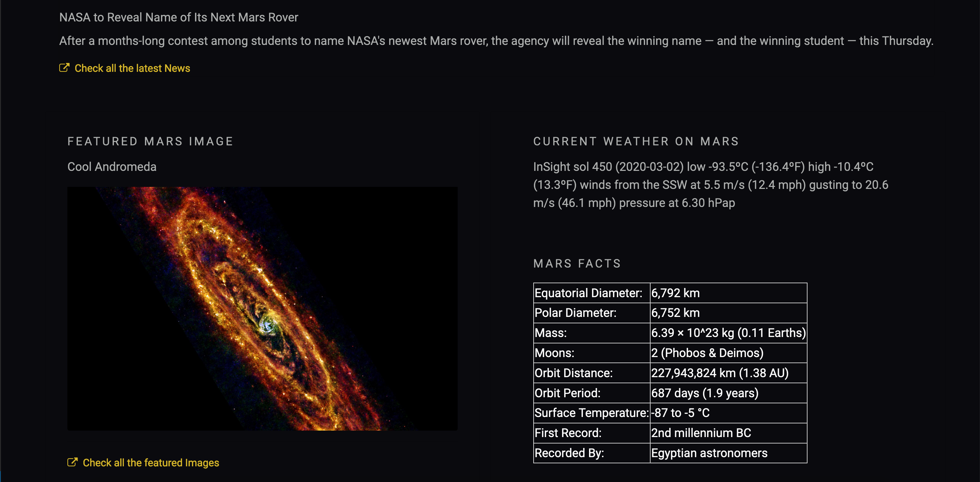Select the 'Egyptian astronomers' cell

pyautogui.click(x=729, y=453)
